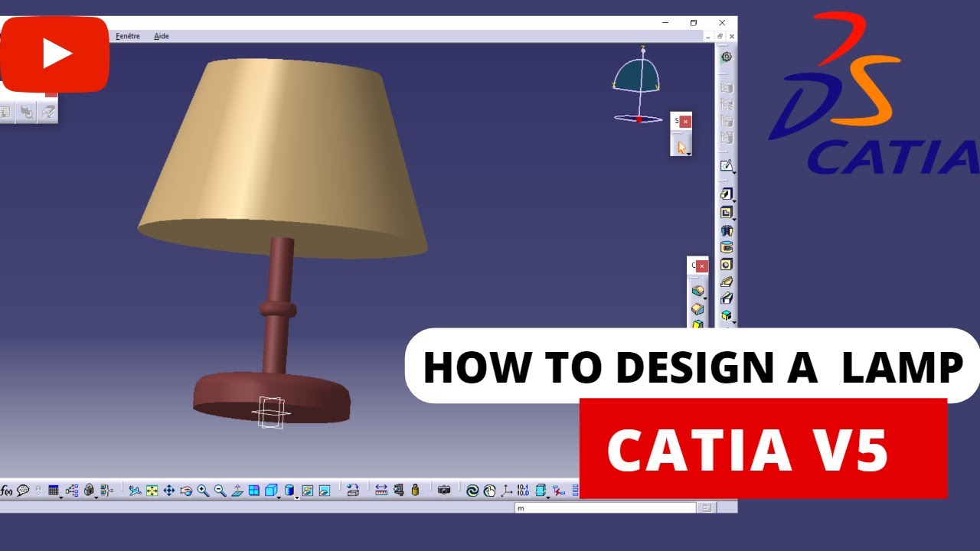
Task: Select the Pocket tool in right toolbar
Action: point(727,213)
